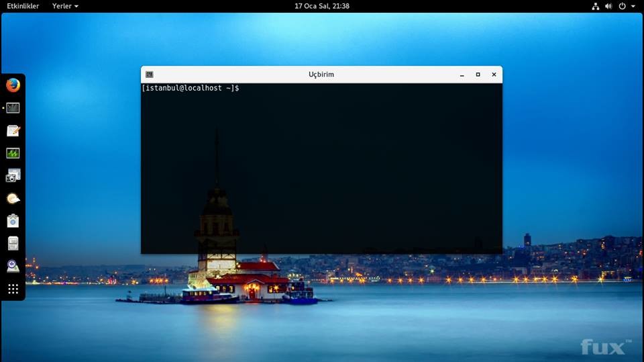Click the Terminal icon in the dock
Image resolution: width=644 pixels, height=362 pixels.
click(13, 108)
